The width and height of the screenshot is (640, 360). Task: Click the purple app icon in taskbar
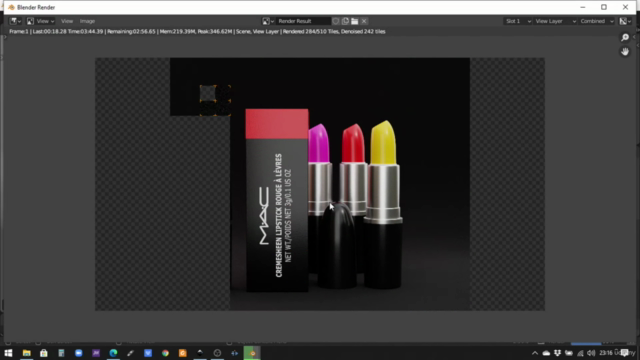96,353
